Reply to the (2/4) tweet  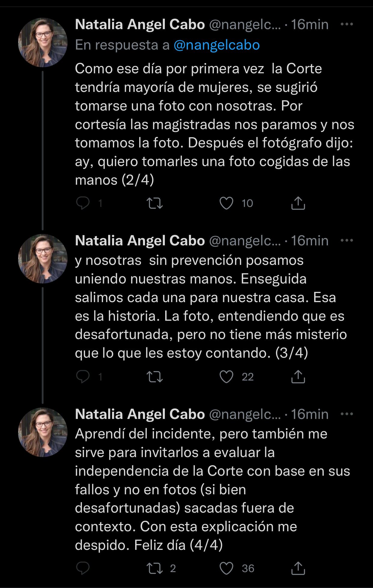[x=83, y=203]
